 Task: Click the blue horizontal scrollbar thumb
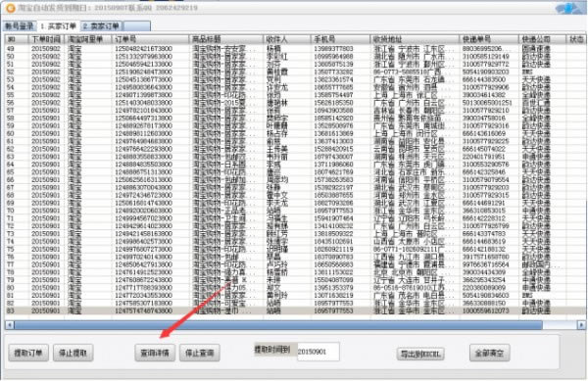point(278,325)
